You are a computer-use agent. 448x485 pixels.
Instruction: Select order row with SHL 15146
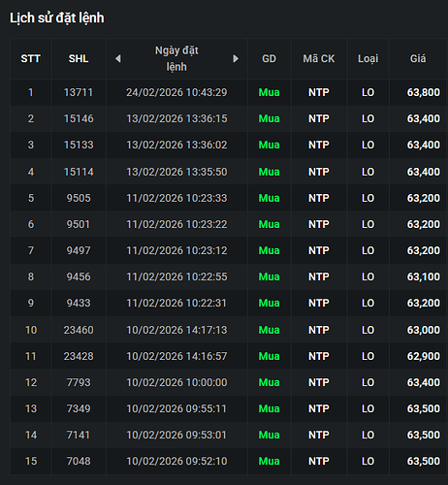(229, 118)
